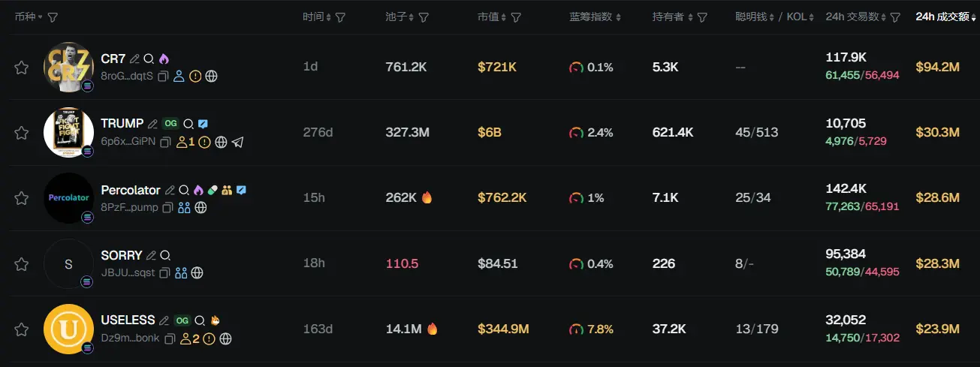The image size is (980, 367).
Task: Add TRUMP to favorites
Action: click(x=22, y=133)
